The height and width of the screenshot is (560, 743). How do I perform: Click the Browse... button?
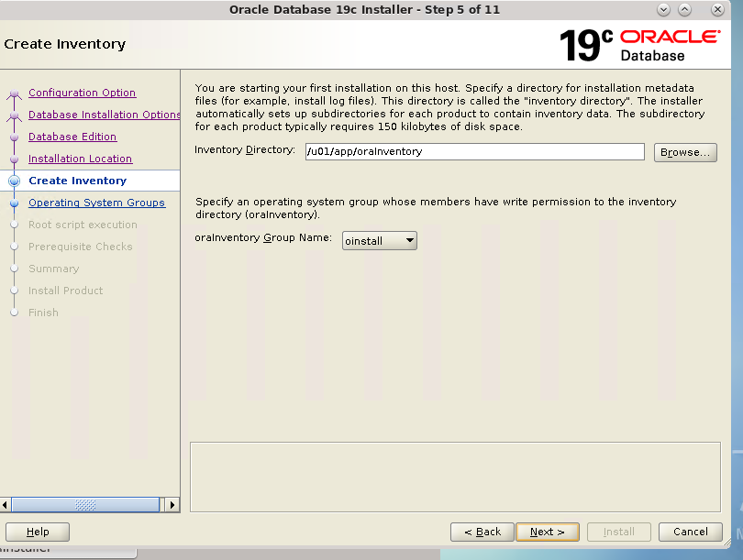(685, 152)
